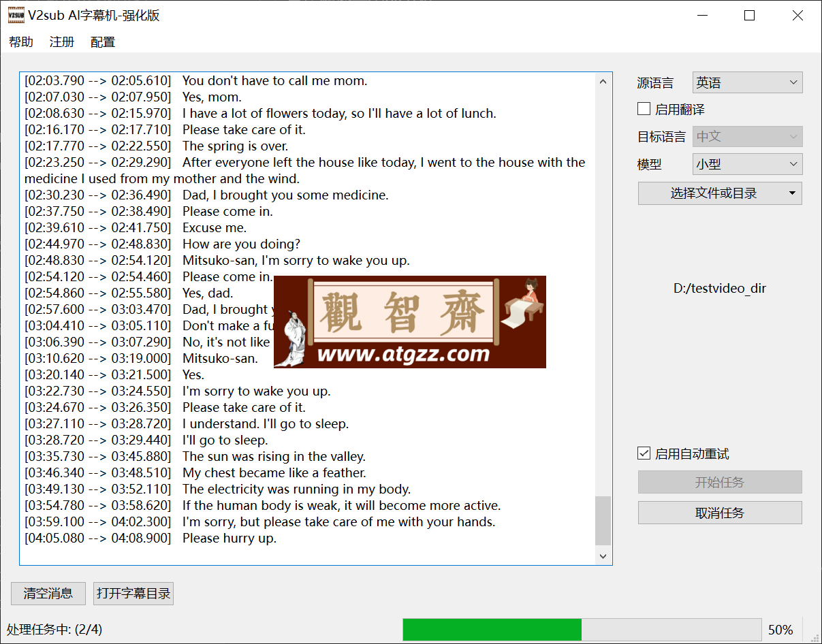
Task: Click the line 'How are you doing?'
Action: (x=241, y=244)
